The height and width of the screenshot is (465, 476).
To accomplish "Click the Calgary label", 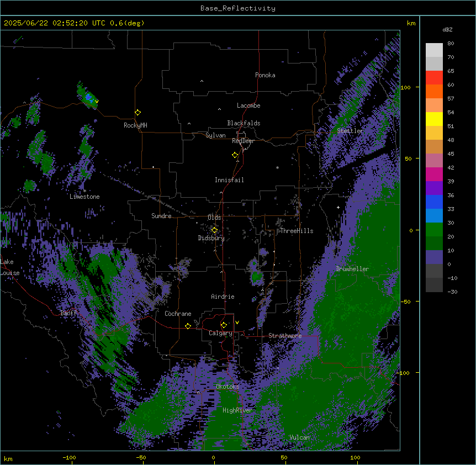I will pyautogui.click(x=220, y=333).
